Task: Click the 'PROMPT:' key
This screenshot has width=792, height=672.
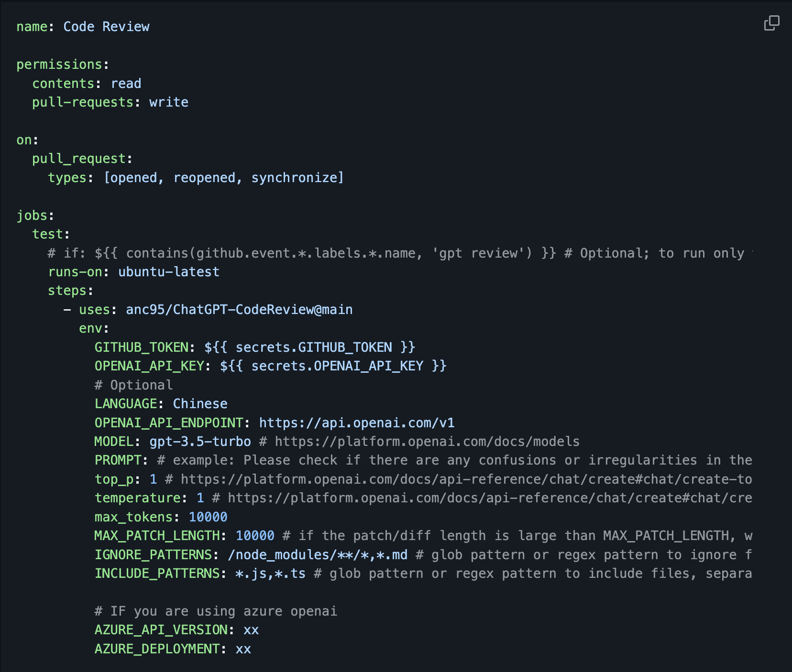Action: [121, 460]
